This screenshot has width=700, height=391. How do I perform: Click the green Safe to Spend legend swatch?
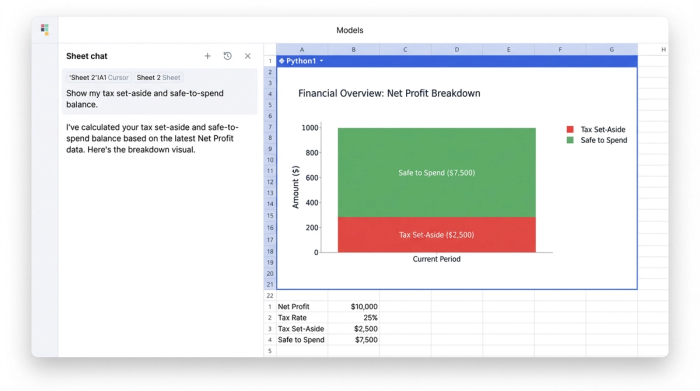coord(570,140)
